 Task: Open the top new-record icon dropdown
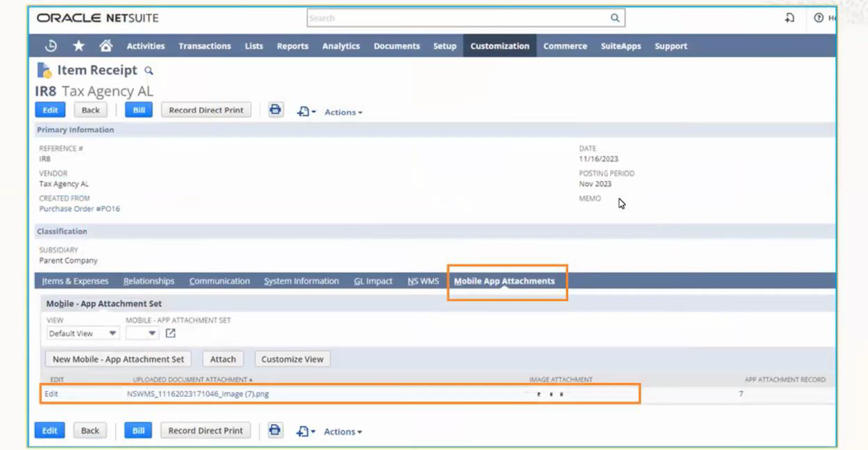pos(306,112)
